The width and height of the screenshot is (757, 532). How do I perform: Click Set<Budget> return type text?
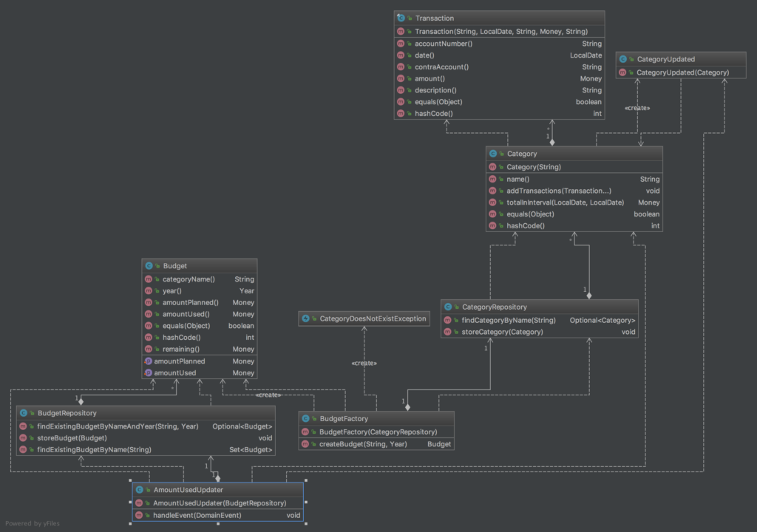(x=251, y=449)
